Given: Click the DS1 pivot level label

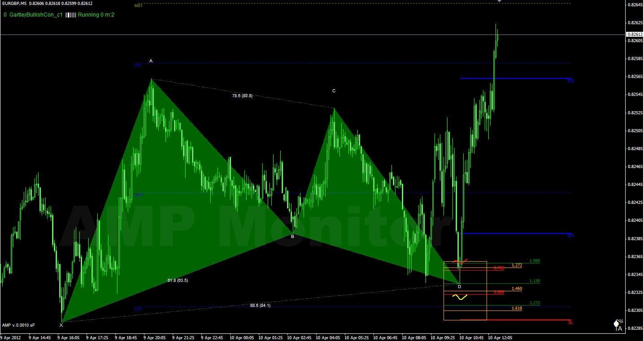Looking at the screenshot, I should (138, 309).
